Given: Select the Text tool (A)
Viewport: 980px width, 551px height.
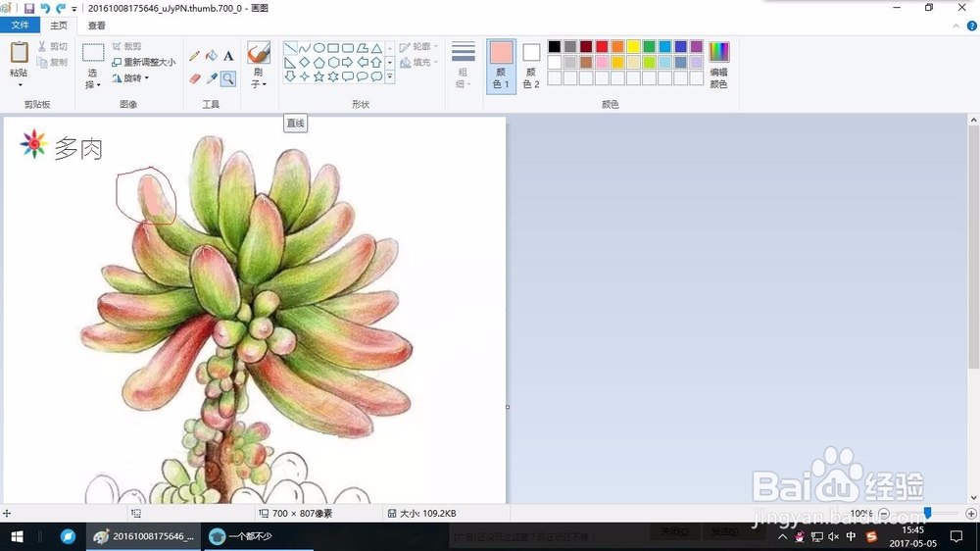Looking at the screenshot, I should [228, 56].
